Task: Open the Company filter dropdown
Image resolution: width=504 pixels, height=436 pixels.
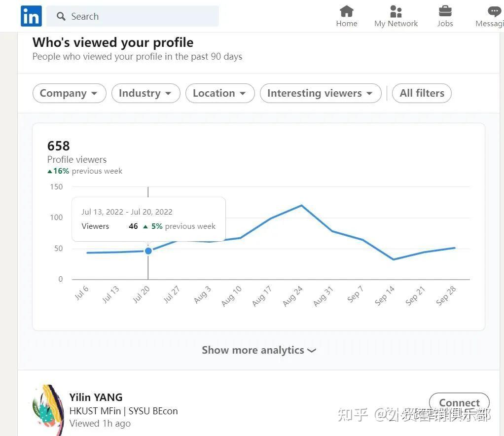Action: click(69, 93)
